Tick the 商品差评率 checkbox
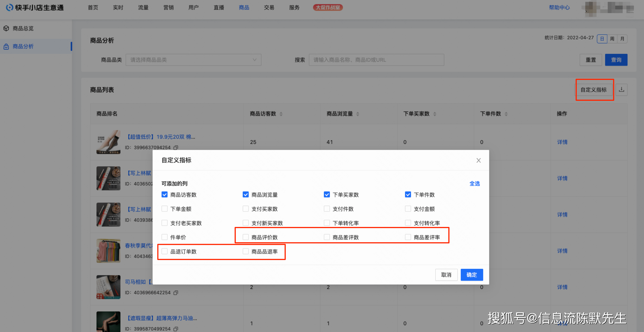 [408, 237]
